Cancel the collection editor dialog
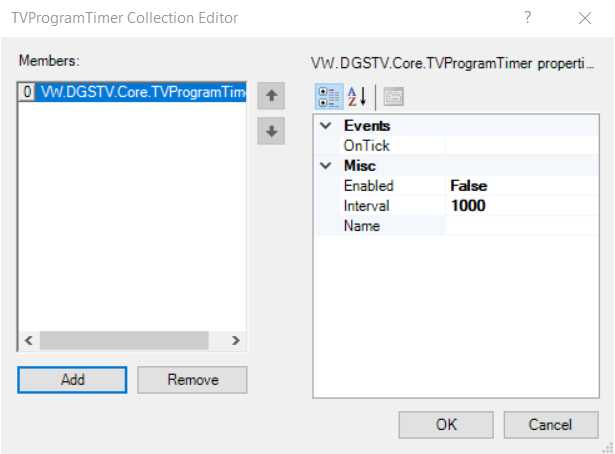Screen dimensions: 615x454 (x=551, y=424)
